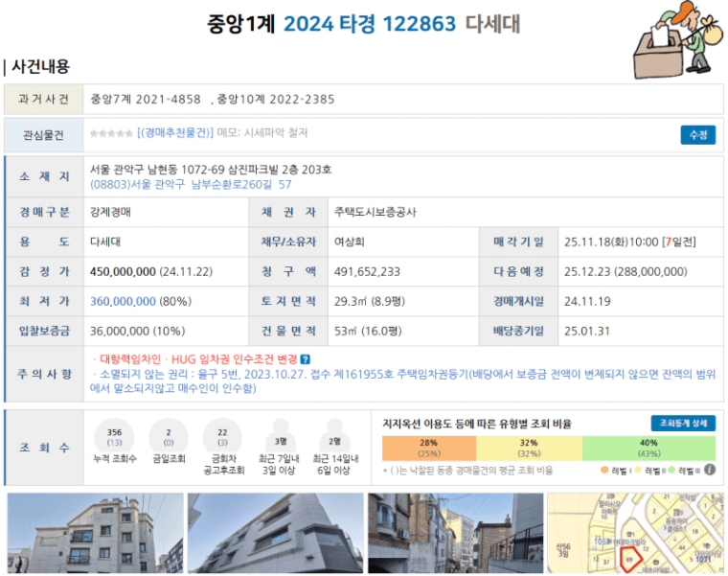The width and height of the screenshot is (728, 576).
Task: Click the 금회차 공고후조회 22 circle
Action: click(x=222, y=437)
